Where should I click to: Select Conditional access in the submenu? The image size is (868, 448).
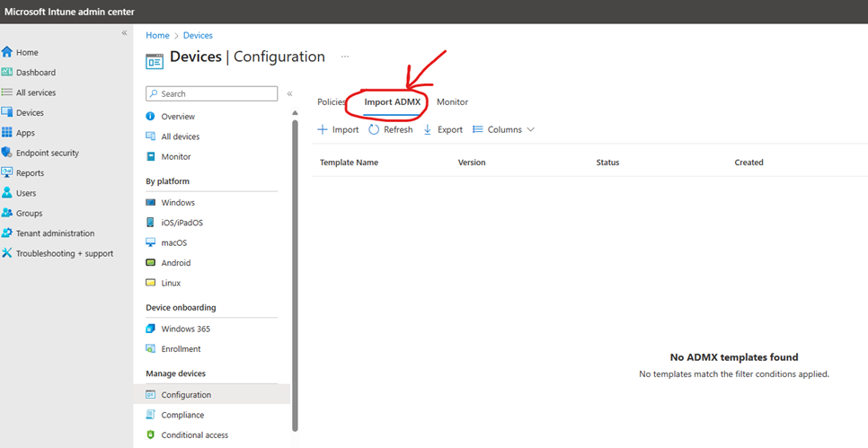[195, 435]
